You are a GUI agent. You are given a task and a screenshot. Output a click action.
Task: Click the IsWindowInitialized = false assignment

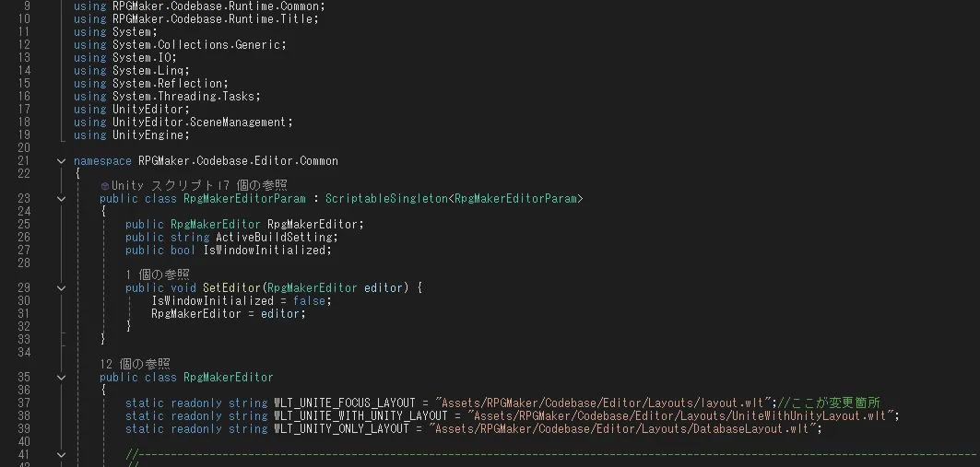[x=240, y=300]
